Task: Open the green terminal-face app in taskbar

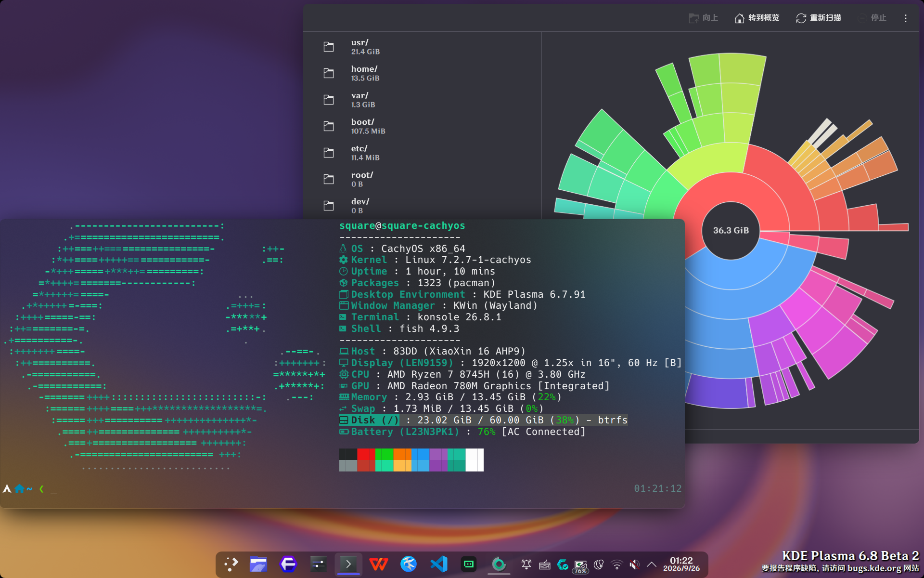Action: [469, 564]
